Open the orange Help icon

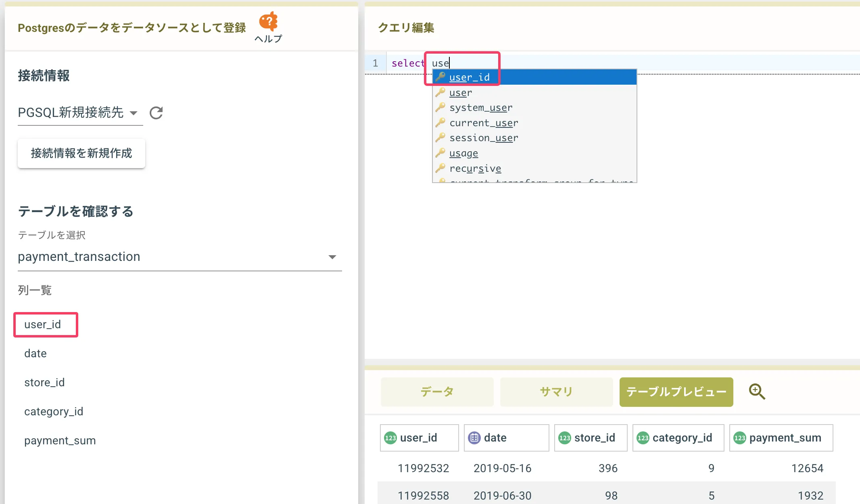[x=268, y=22]
